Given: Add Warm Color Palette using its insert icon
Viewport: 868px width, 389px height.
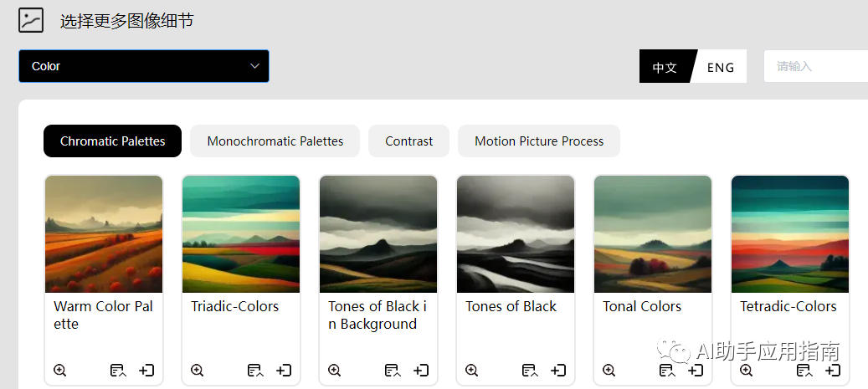Looking at the screenshot, I should point(146,371).
